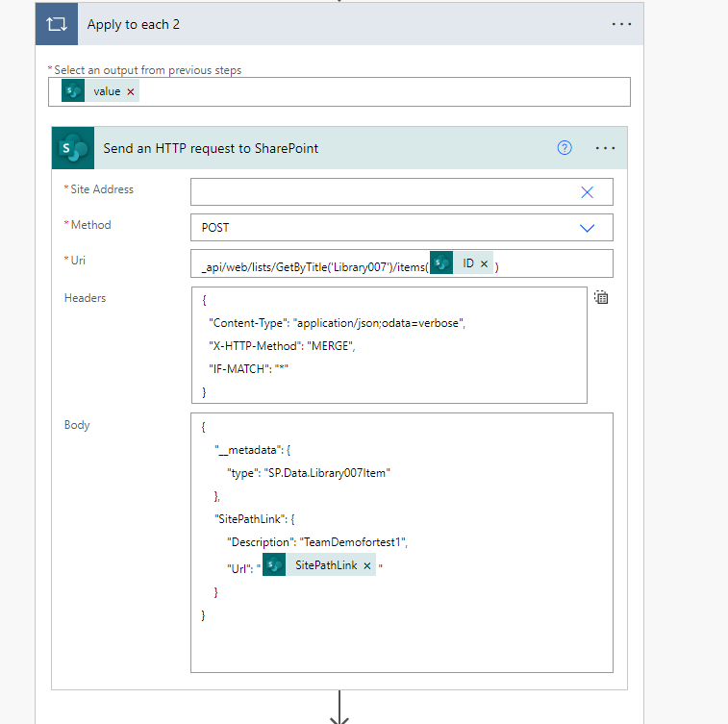
Task: Click the SharePoint icon on SitePathLink token
Action: point(274,564)
